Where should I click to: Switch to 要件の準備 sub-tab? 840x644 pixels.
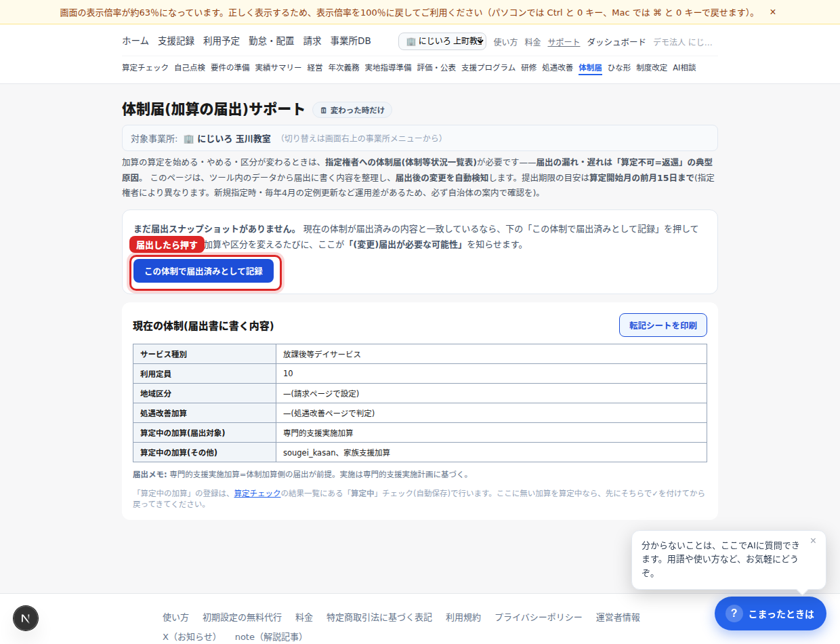pos(230,68)
